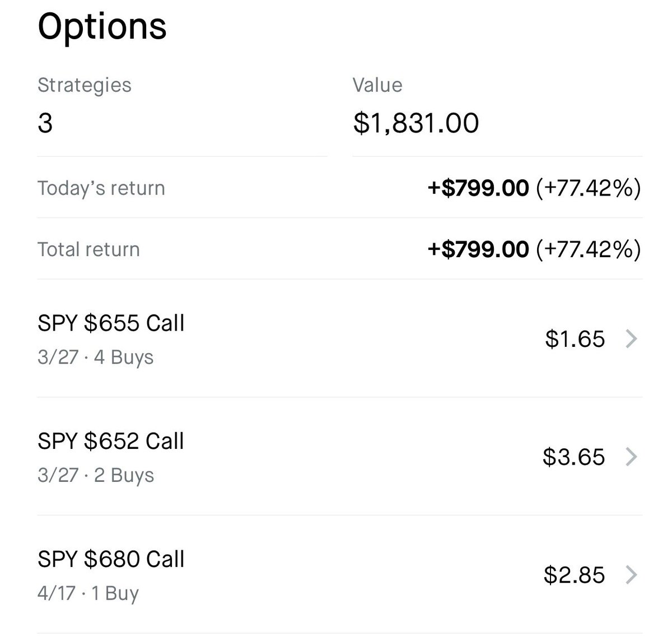Screen dimensions: 672x636
Task: Tap the chevron beside the $2.85 price
Action: 631,575
